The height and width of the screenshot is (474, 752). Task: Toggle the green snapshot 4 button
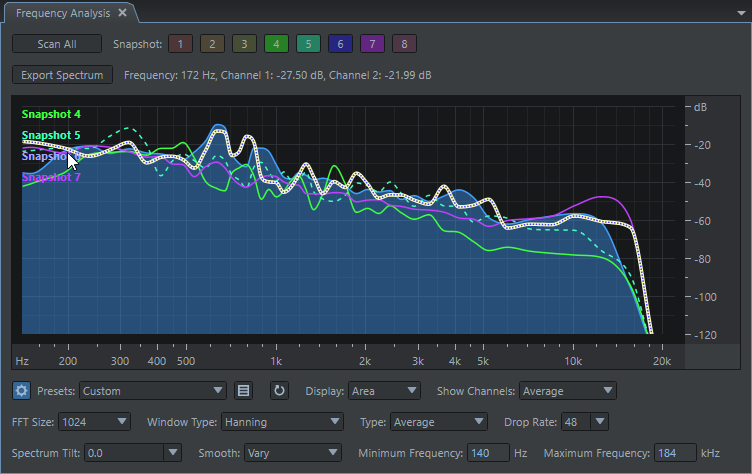[276, 44]
